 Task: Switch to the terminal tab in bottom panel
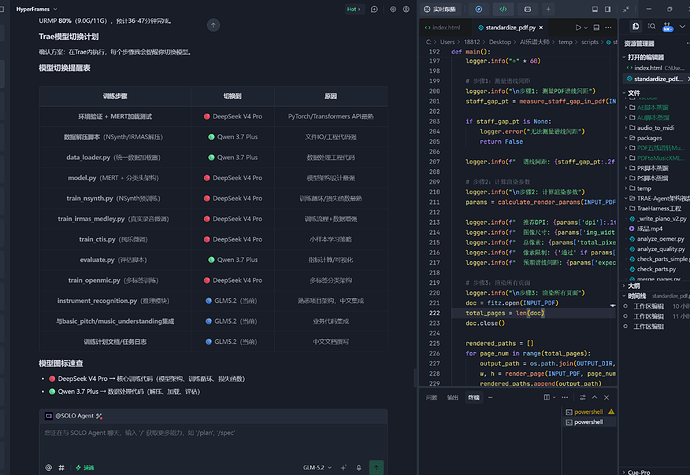[473, 398]
